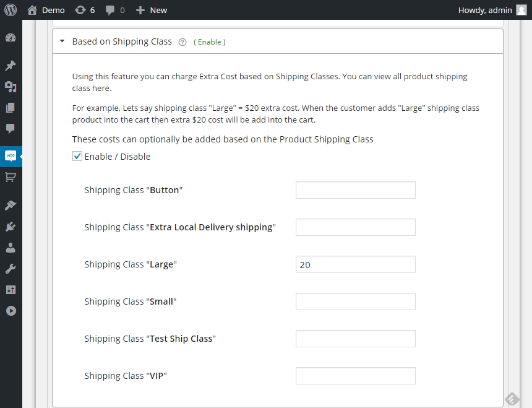Click the Shipping Class "VIP" label

click(126, 376)
